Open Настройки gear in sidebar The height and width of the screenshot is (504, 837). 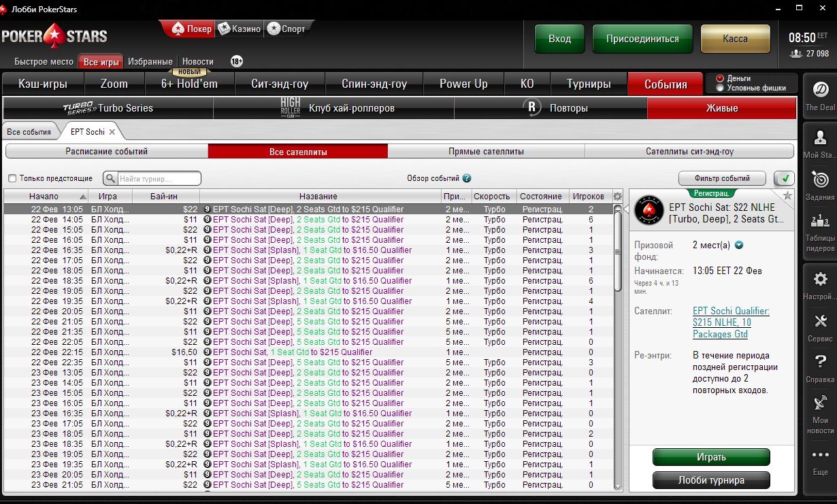[x=820, y=280]
